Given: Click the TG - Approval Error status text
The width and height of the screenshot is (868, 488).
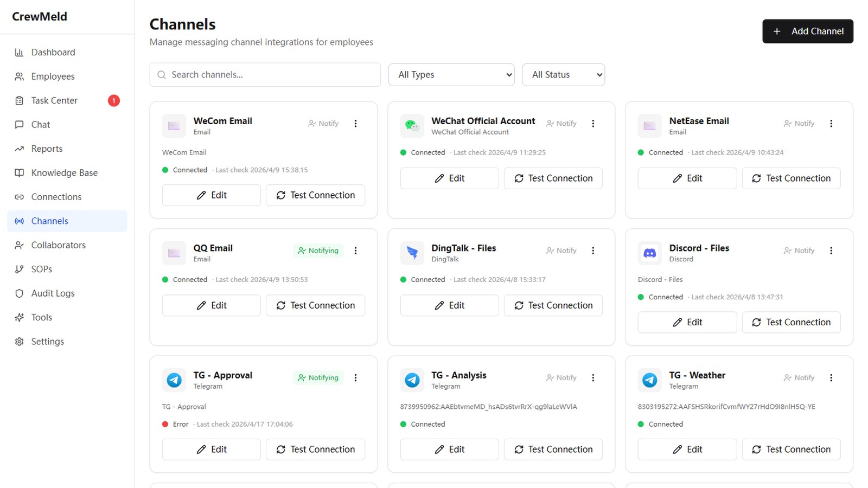Looking at the screenshot, I should coord(181,425).
